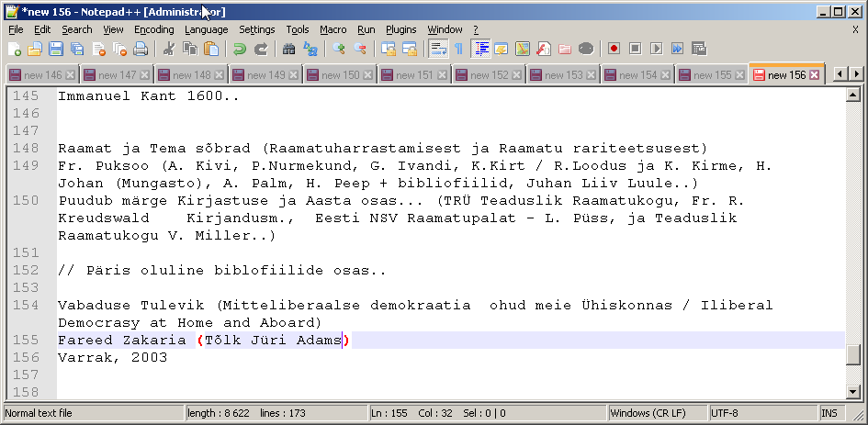This screenshot has width=868, height=425.
Task: Open the Settings menu
Action: (x=257, y=29)
